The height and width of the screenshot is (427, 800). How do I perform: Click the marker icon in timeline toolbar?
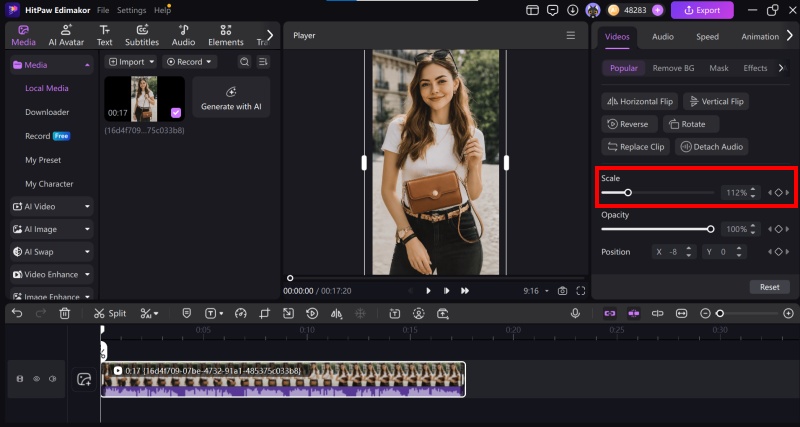point(187,313)
